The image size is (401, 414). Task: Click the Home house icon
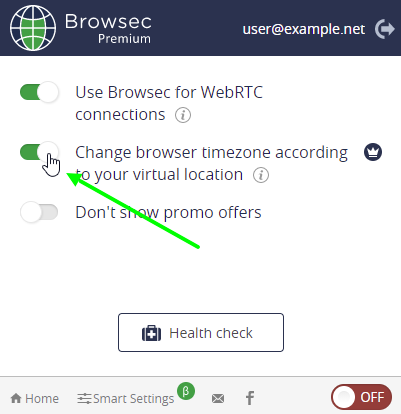pos(16,398)
